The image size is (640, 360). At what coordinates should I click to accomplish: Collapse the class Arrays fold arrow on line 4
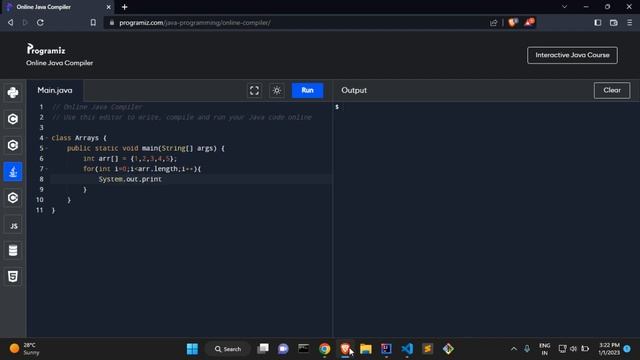pos(47,138)
